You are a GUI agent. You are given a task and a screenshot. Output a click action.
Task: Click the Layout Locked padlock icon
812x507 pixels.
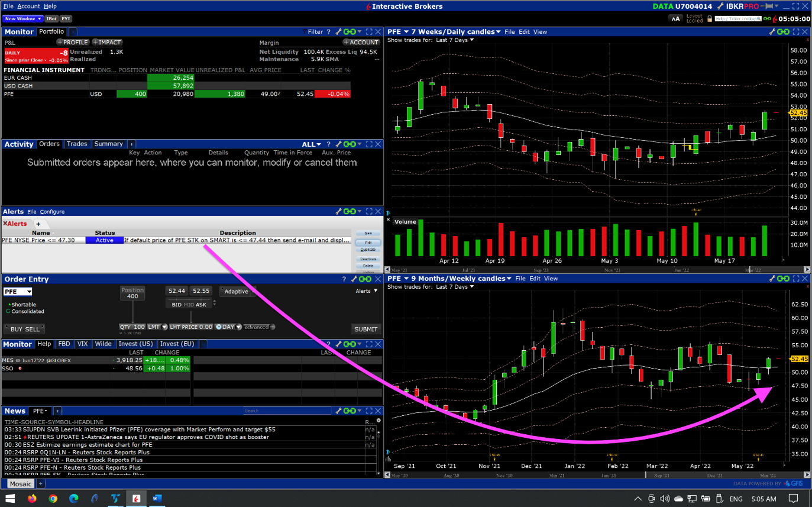tap(709, 19)
